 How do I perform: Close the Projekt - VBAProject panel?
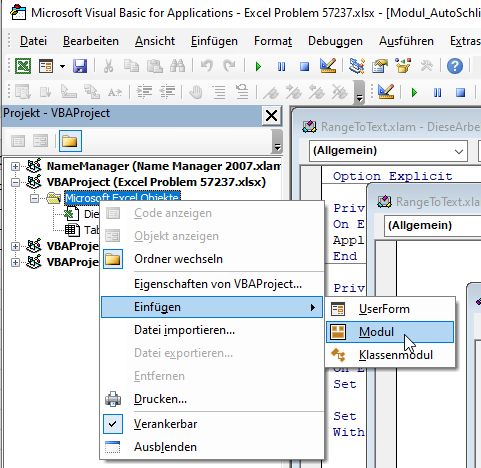click(x=271, y=116)
